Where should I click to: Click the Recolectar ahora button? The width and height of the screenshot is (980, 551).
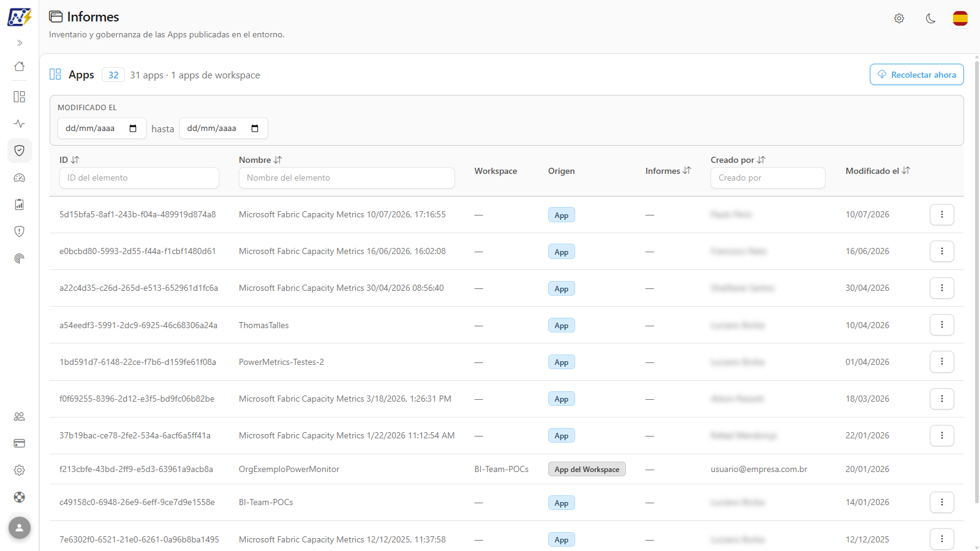[x=917, y=75]
